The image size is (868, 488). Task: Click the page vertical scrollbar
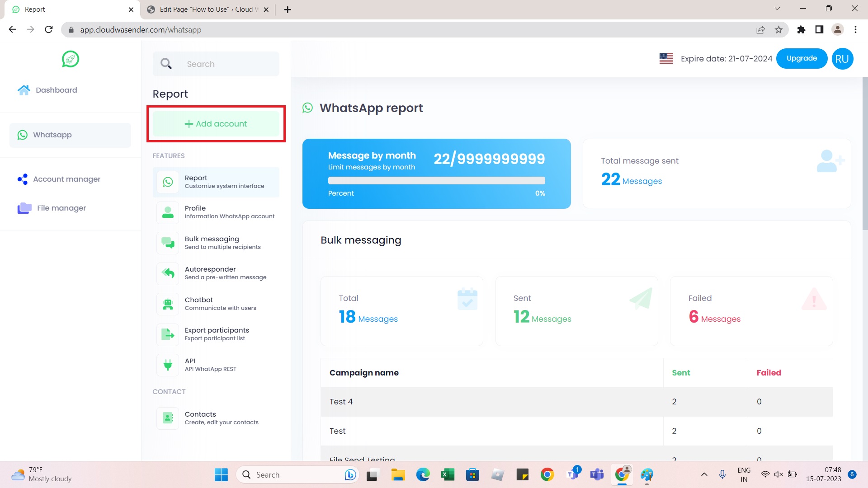click(865, 154)
